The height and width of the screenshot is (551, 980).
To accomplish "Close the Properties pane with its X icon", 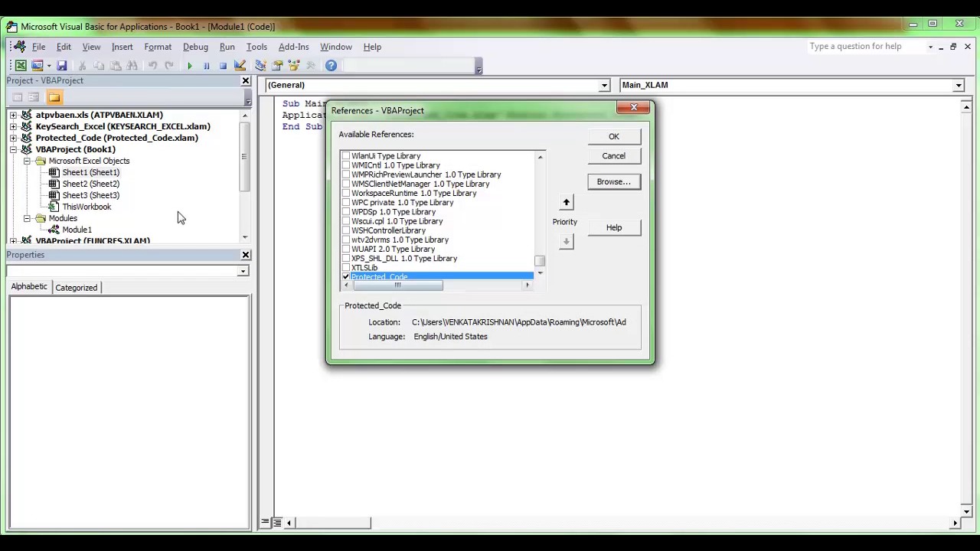I will point(246,255).
